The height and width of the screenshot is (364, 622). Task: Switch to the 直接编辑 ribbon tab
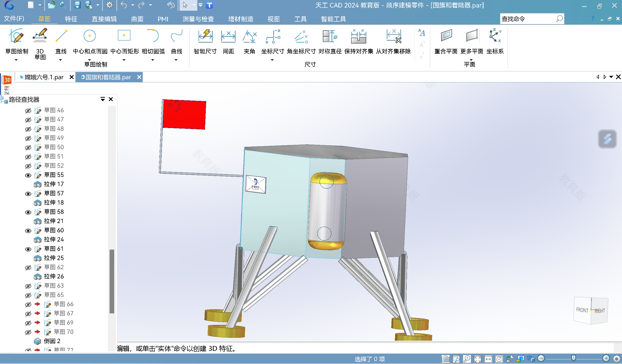point(104,19)
